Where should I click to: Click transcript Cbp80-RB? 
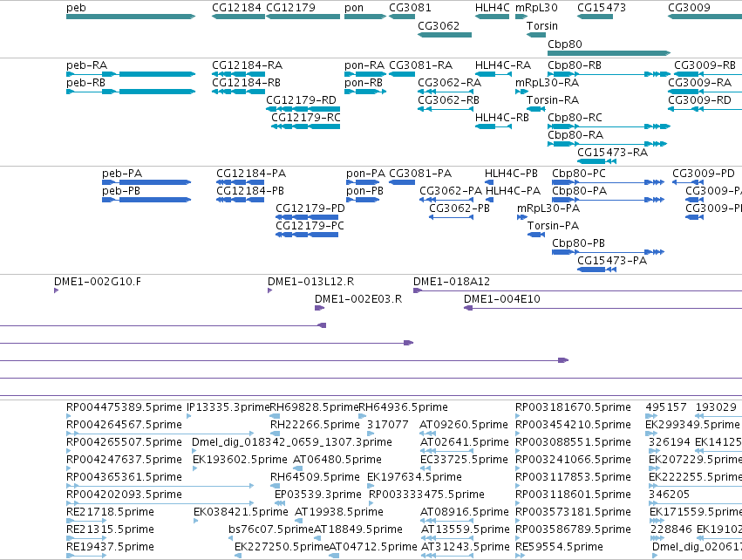(x=575, y=65)
